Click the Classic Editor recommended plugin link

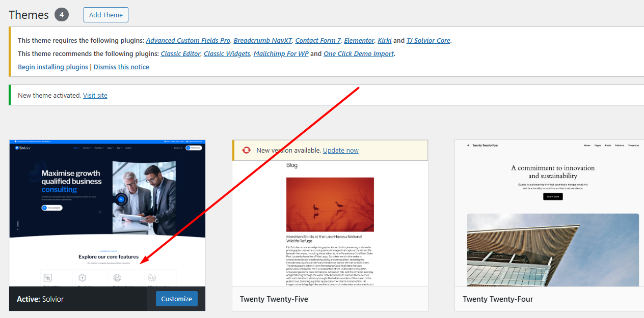coord(181,53)
